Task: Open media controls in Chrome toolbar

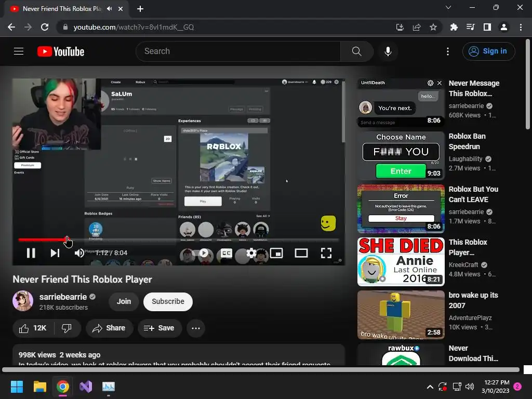Action: point(470,27)
